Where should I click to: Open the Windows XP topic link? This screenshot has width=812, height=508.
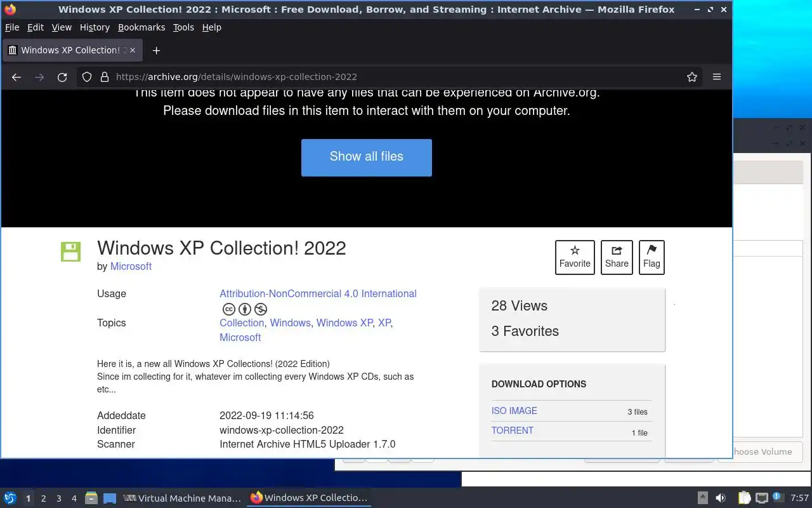(x=344, y=323)
